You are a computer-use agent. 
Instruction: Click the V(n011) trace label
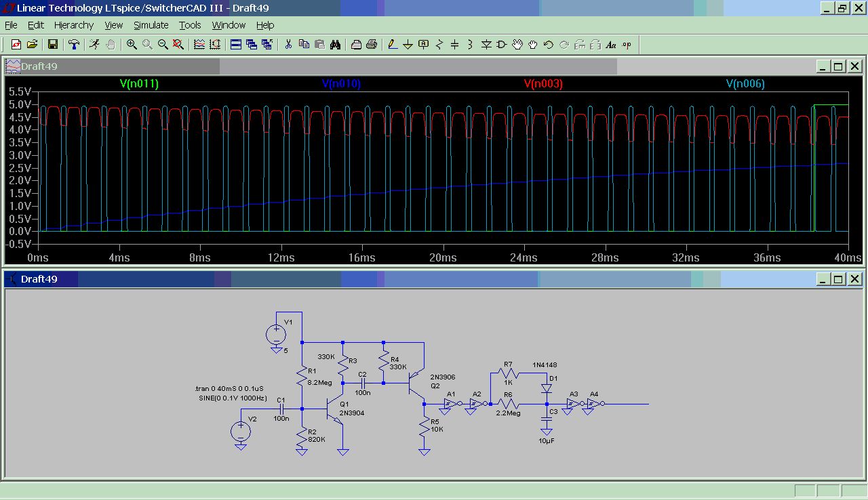[139, 84]
